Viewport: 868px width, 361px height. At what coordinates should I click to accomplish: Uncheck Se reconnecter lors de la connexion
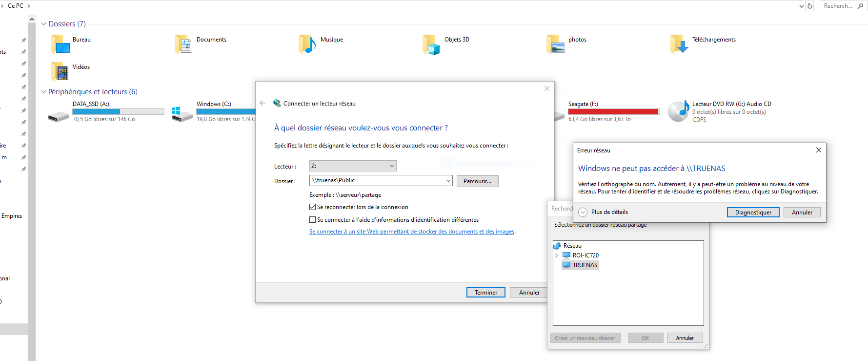click(313, 207)
